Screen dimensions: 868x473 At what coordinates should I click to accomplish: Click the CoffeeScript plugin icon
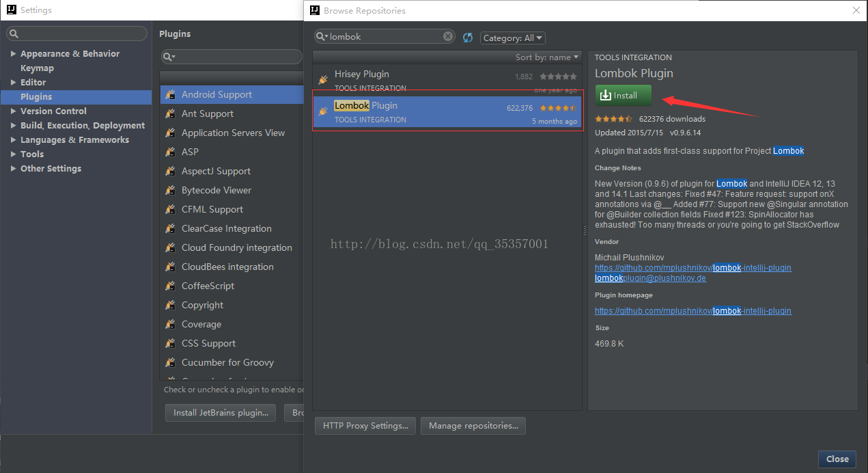click(170, 286)
